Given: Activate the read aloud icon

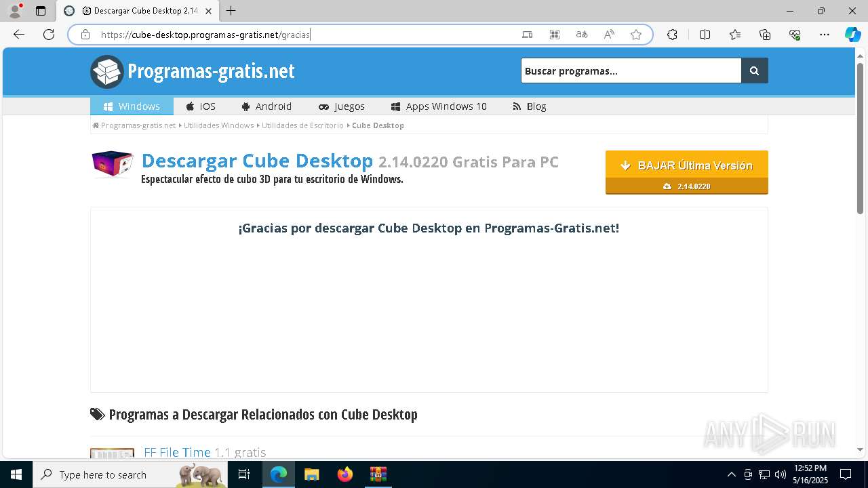Looking at the screenshot, I should click(x=609, y=35).
